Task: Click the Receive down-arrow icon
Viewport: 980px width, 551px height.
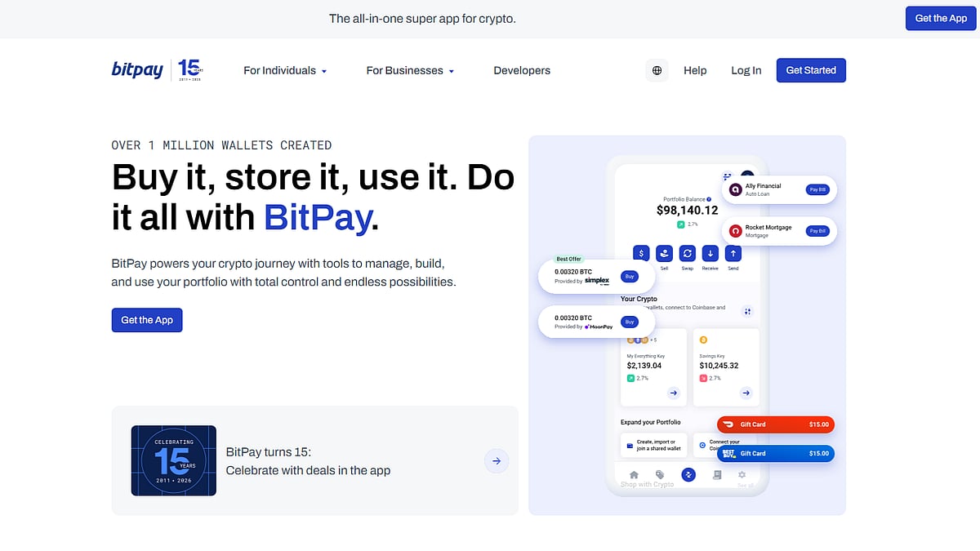Action: (710, 254)
